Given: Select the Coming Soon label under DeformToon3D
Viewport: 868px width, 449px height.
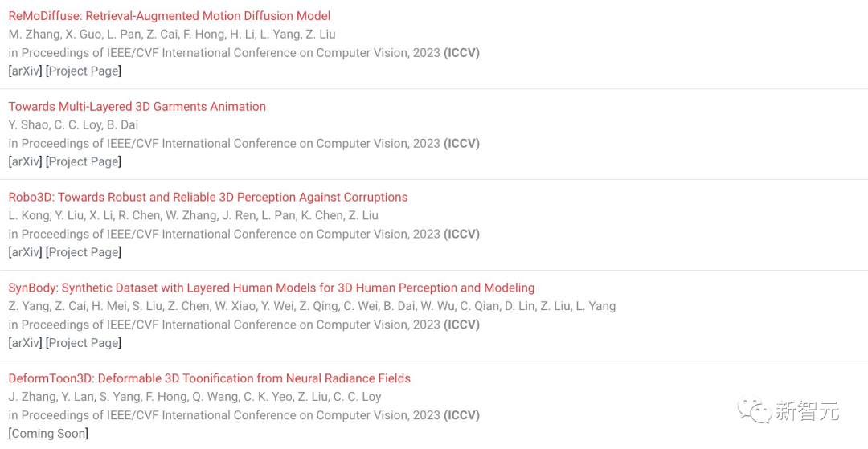Looking at the screenshot, I should click(x=48, y=434).
